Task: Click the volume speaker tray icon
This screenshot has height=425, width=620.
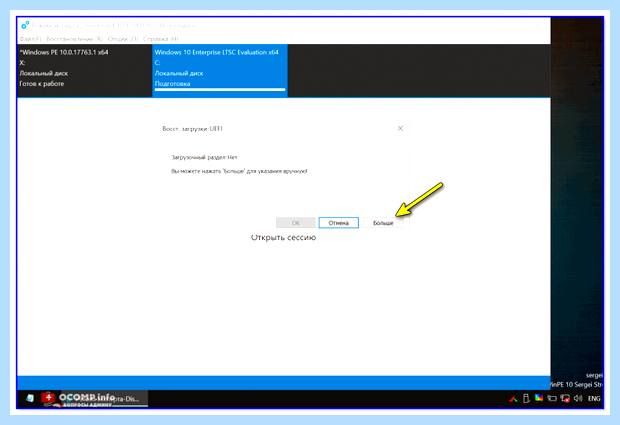Action: [x=578, y=399]
